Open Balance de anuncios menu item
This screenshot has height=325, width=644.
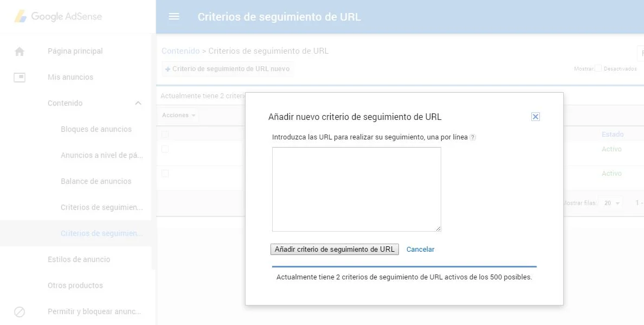coord(96,181)
